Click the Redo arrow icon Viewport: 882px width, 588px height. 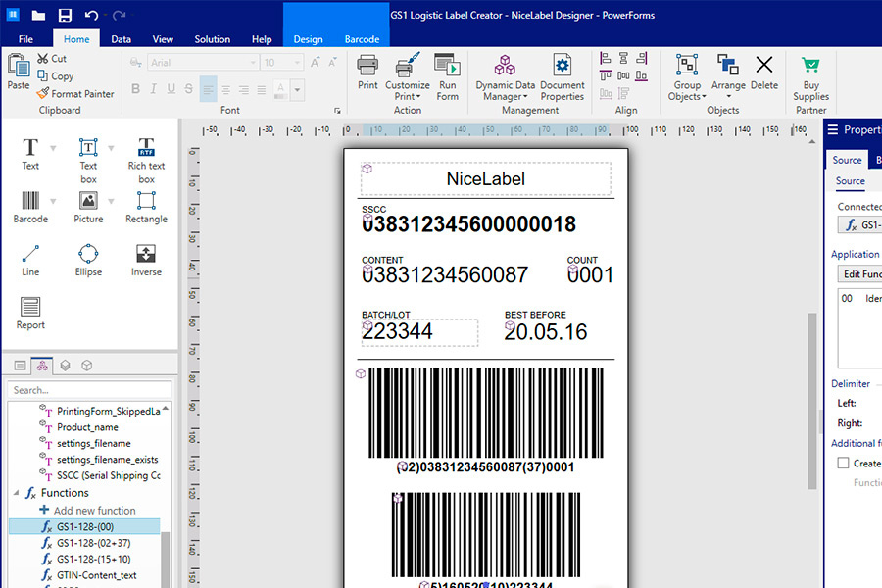pyautogui.click(x=119, y=16)
